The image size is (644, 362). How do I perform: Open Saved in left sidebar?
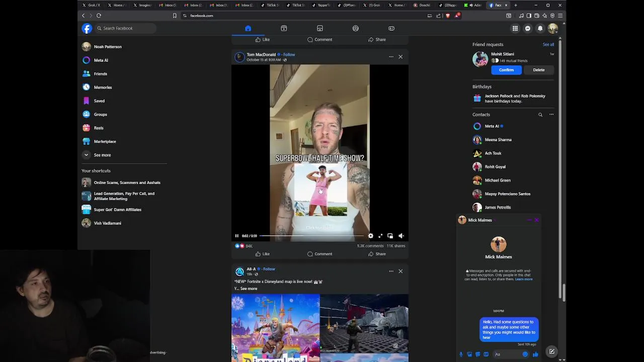tap(99, 101)
